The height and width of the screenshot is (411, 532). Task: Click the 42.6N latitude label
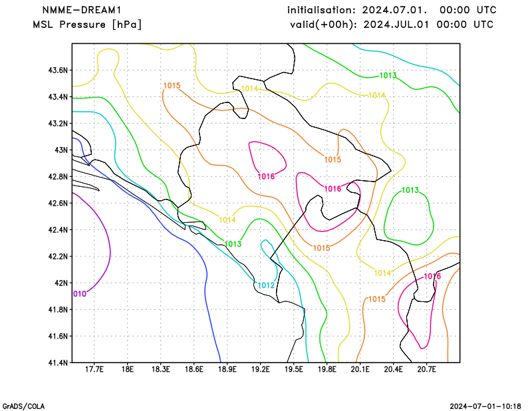tap(58, 204)
